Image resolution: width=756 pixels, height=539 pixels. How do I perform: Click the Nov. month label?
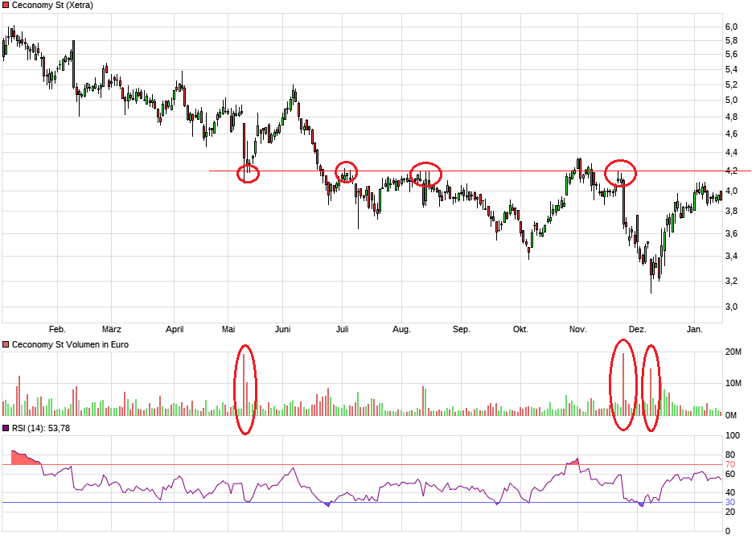[x=577, y=329]
